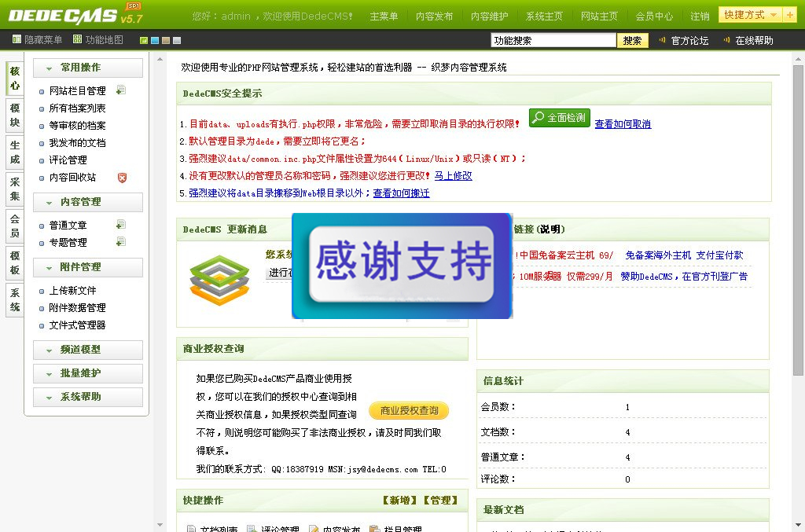The width and height of the screenshot is (805, 532).
Task: Click the sidebar scroll-down arrow
Action: 160,525
